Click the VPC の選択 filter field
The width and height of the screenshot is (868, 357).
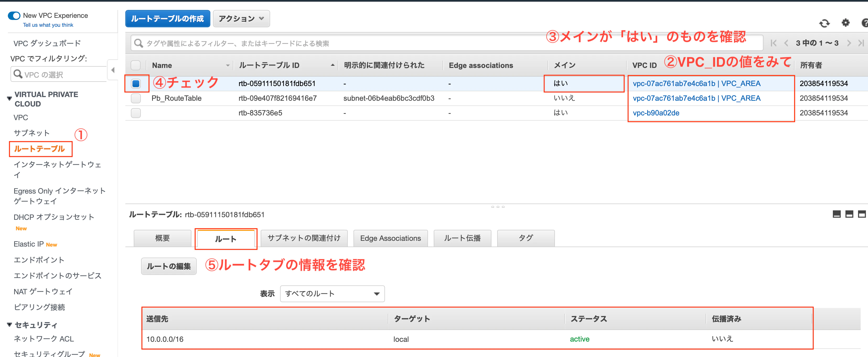click(59, 74)
